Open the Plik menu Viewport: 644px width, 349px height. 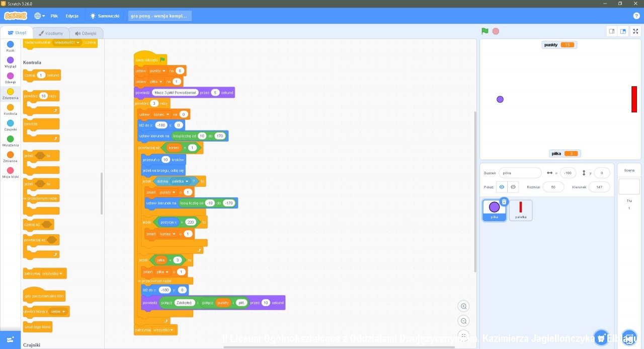pyautogui.click(x=54, y=16)
